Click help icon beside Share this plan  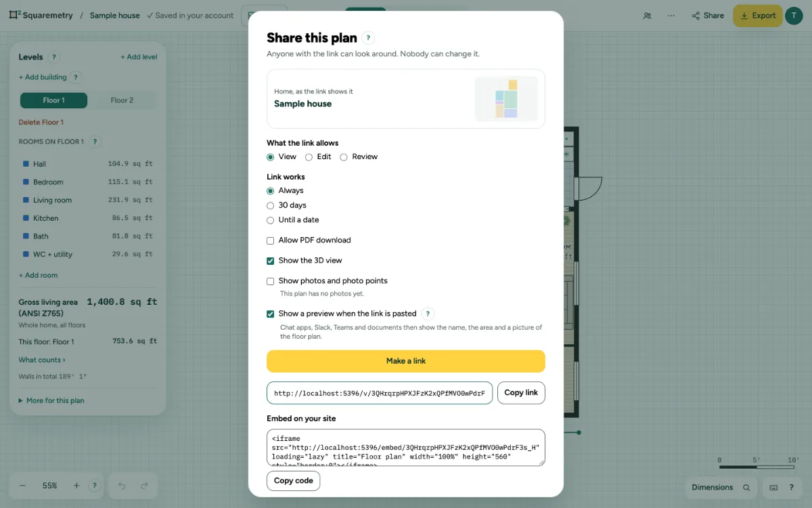pyautogui.click(x=368, y=38)
